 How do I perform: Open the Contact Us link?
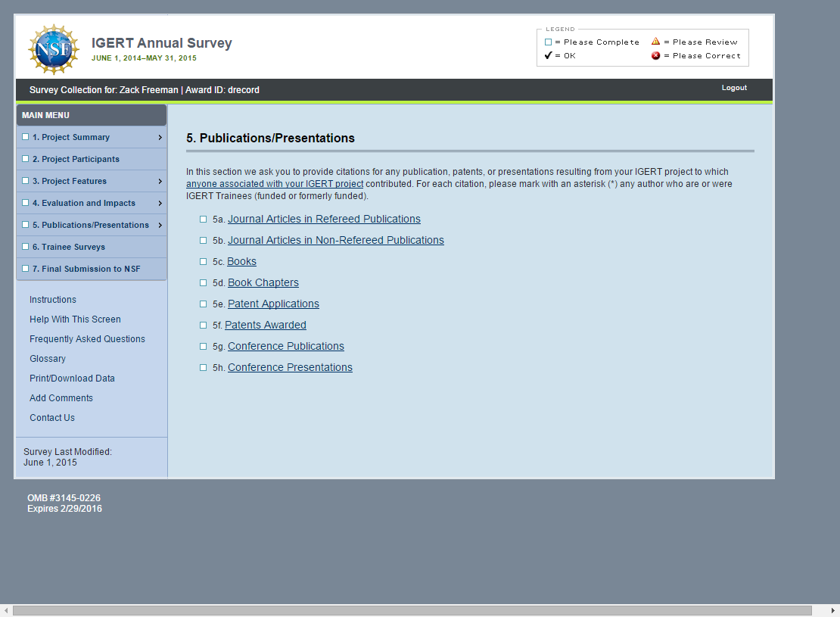click(52, 418)
